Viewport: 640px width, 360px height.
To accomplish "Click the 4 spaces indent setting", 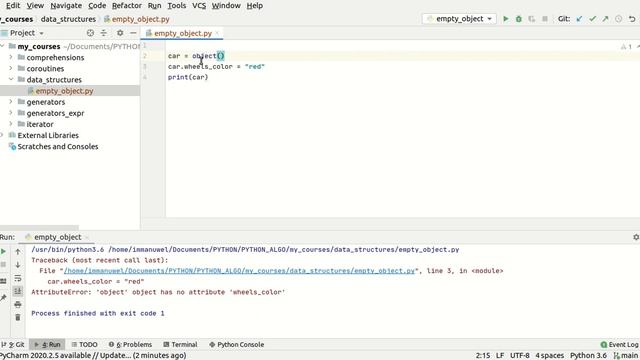I will click(549, 356).
